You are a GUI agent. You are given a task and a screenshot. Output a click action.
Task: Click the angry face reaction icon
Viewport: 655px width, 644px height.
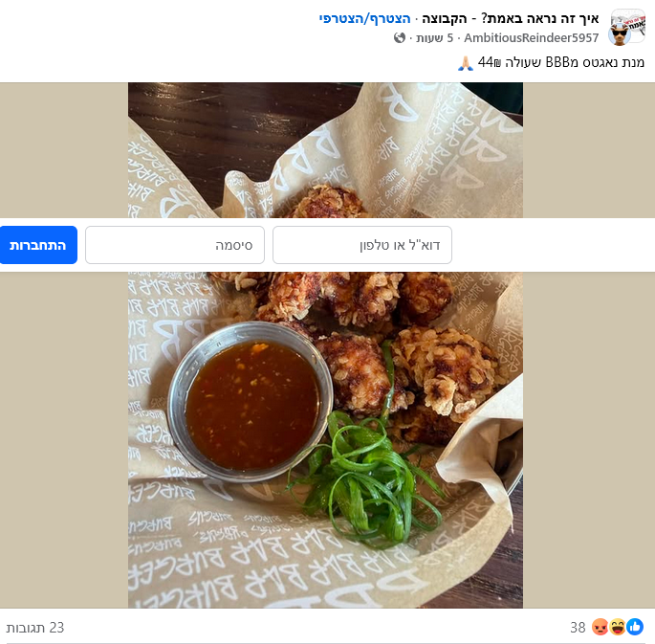(x=600, y=627)
